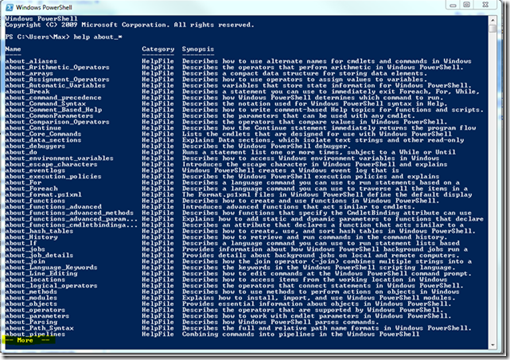510x360 pixels.
Task: Click the Category column header
Action: click(x=158, y=49)
